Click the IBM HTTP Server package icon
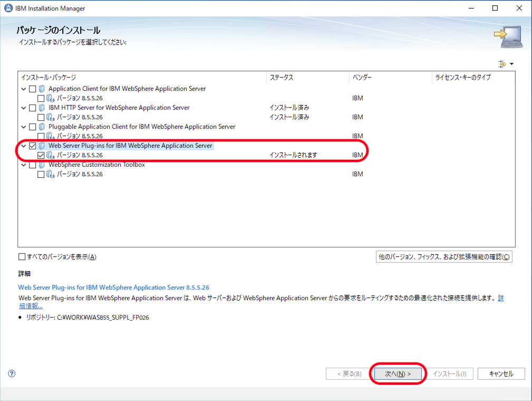Image resolution: width=532 pixels, height=401 pixels. pyautogui.click(x=42, y=108)
